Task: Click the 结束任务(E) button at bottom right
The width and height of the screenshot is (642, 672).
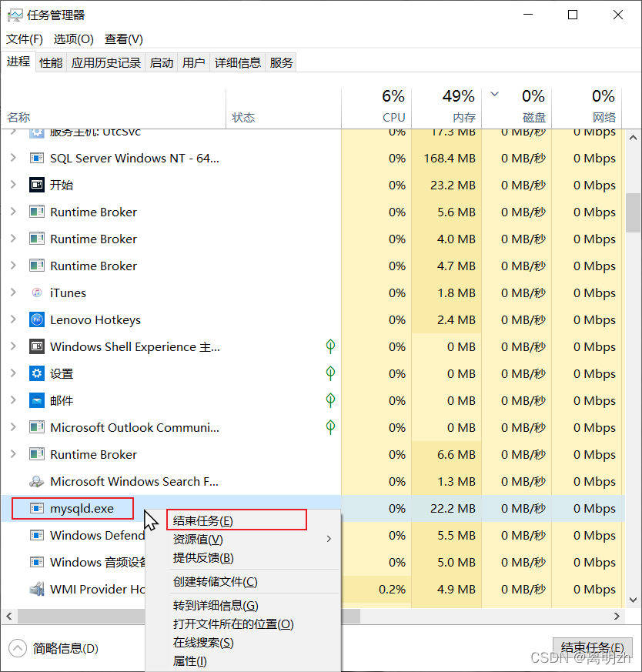Action: point(592,648)
